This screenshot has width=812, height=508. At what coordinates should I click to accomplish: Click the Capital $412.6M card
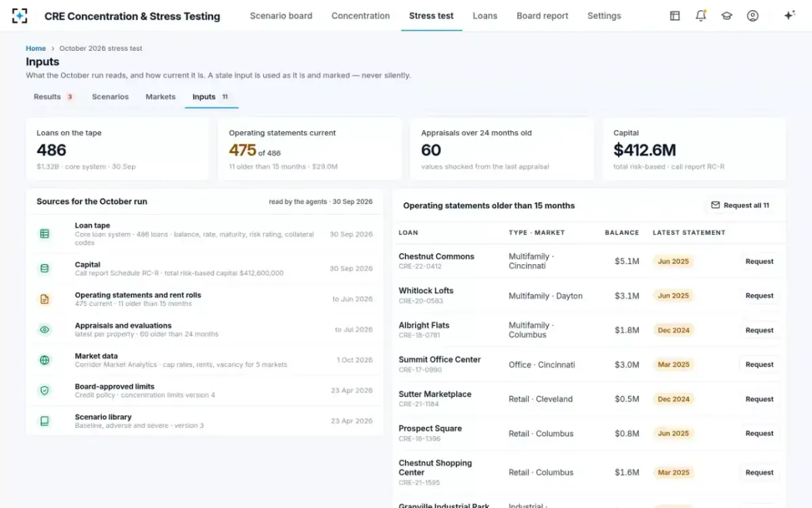(694, 150)
